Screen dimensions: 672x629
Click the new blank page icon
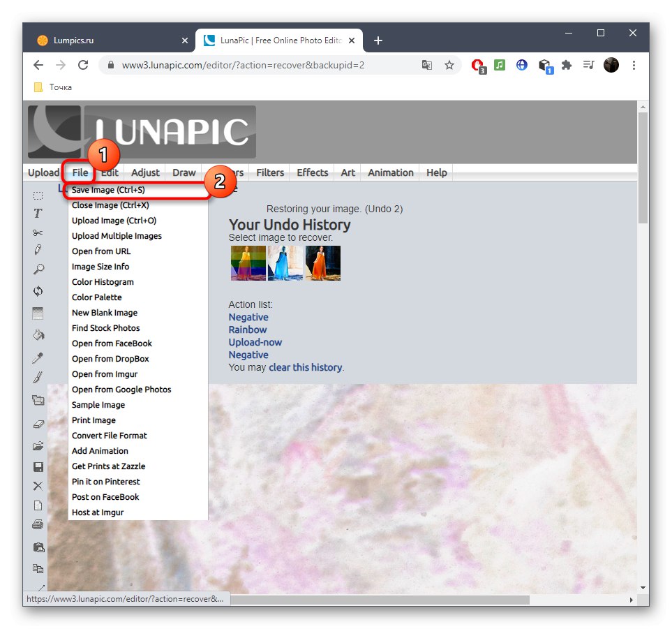pyautogui.click(x=38, y=505)
